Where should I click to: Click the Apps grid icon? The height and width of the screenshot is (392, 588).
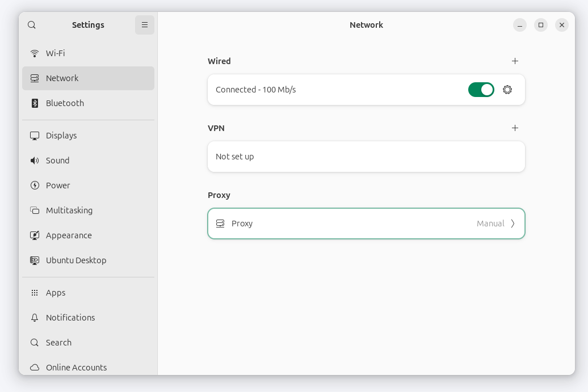coord(35,293)
